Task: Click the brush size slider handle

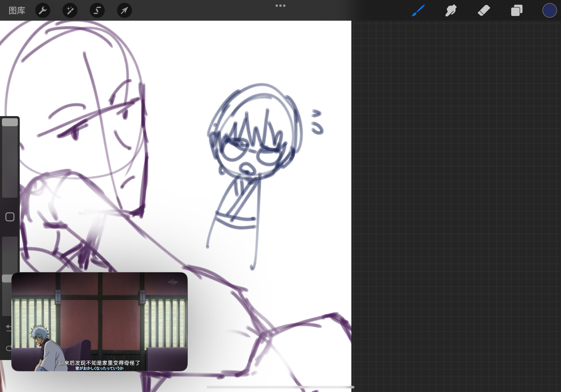Action: click(10, 122)
